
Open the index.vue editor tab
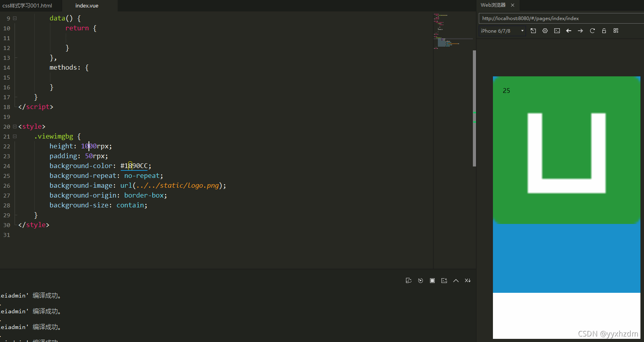pos(87,6)
